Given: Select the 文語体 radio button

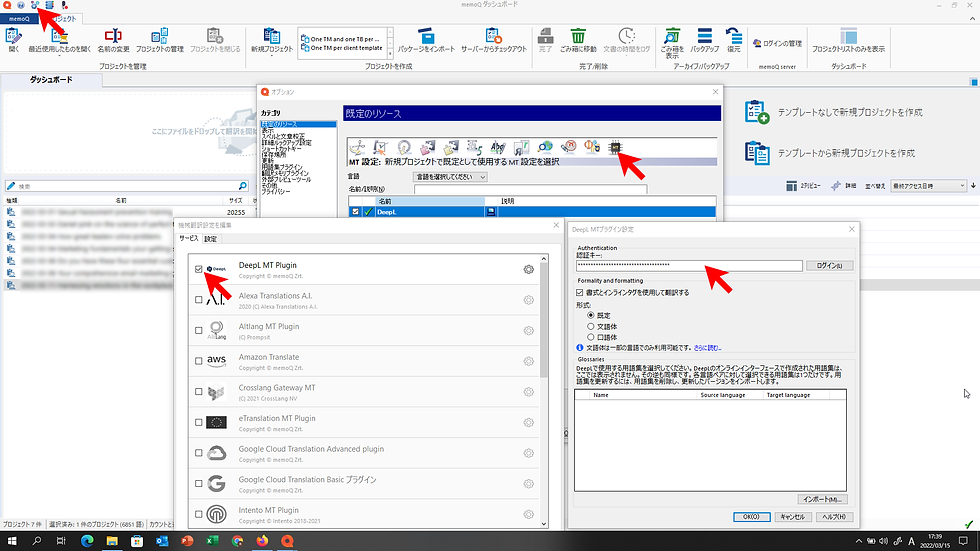Looking at the screenshot, I should click(x=591, y=326).
